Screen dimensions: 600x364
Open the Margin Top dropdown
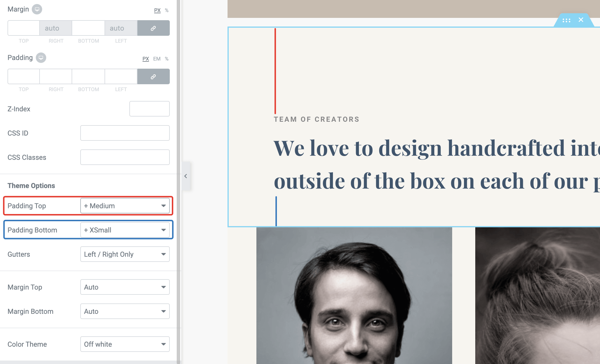tap(125, 287)
